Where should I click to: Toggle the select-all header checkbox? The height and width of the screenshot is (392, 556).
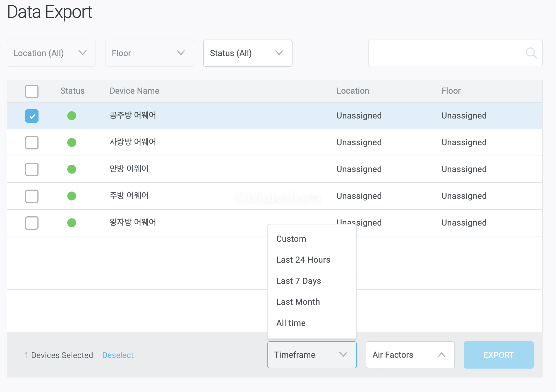tap(32, 91)
